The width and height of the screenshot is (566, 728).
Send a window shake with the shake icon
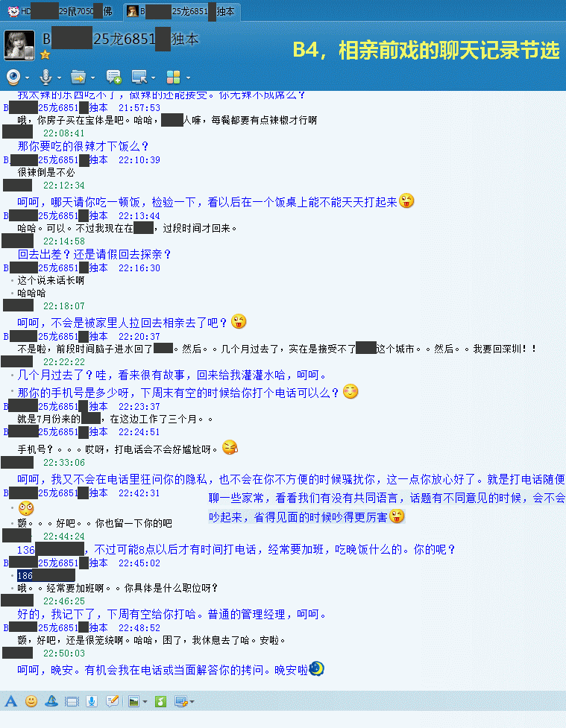[72, 701]
